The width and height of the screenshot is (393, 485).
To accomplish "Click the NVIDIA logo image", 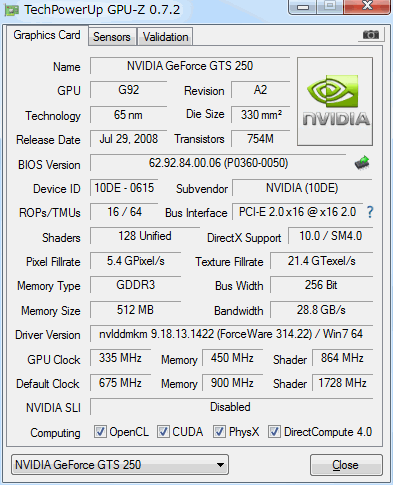I will (x=335, y=101).
